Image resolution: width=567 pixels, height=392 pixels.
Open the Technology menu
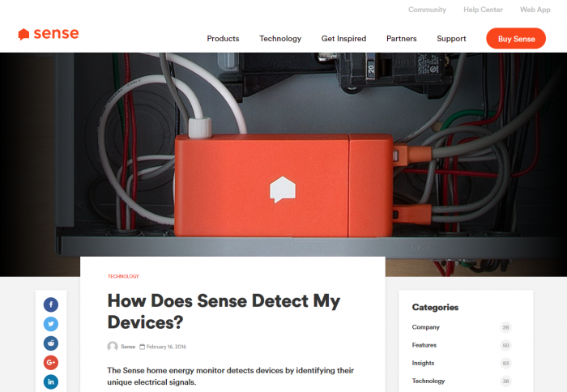(280, 38)
